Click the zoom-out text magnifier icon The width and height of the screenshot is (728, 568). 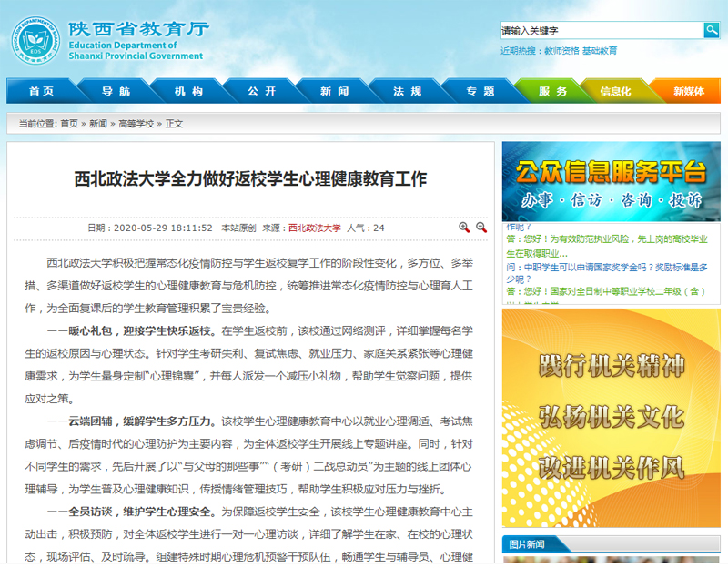coord(481,228)
